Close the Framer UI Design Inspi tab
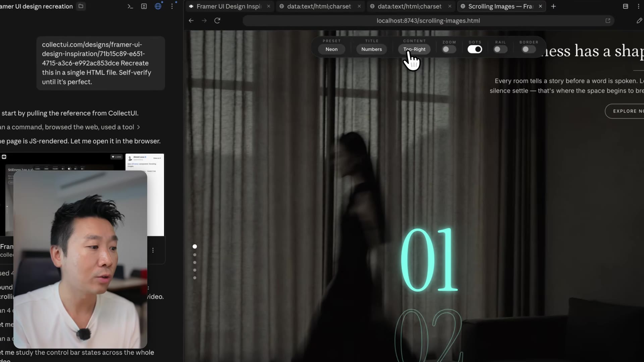 coord(269,6)
